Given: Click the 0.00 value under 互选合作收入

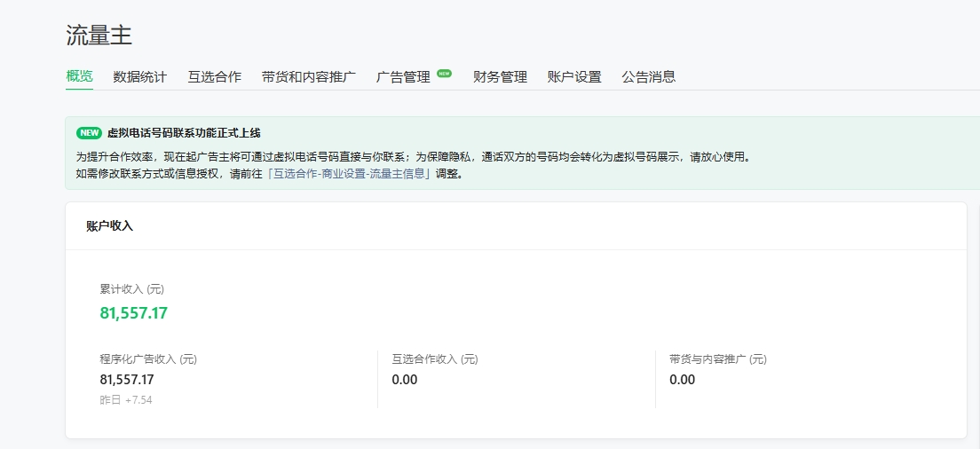Looking at the screenshot, I should click(405, 380).
